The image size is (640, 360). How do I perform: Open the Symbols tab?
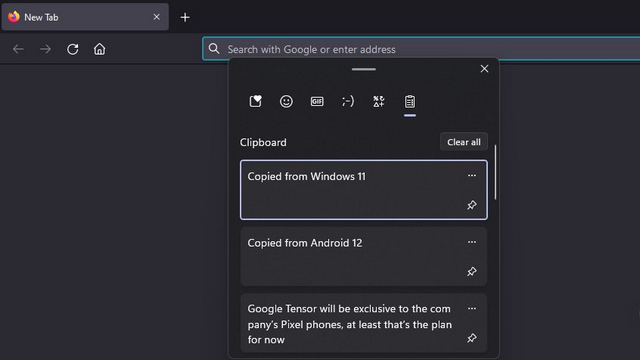coord(379,101)
